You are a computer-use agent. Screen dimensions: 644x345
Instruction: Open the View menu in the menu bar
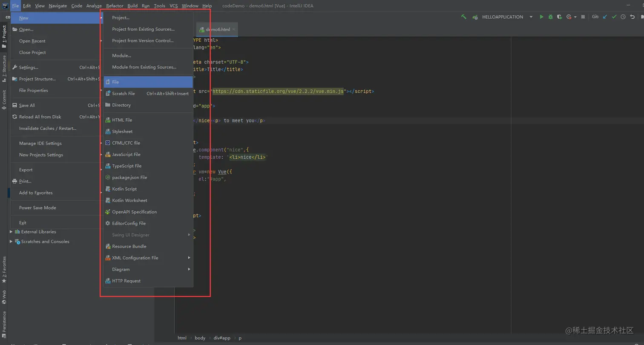pyautogui.click(x=40, y=6)
